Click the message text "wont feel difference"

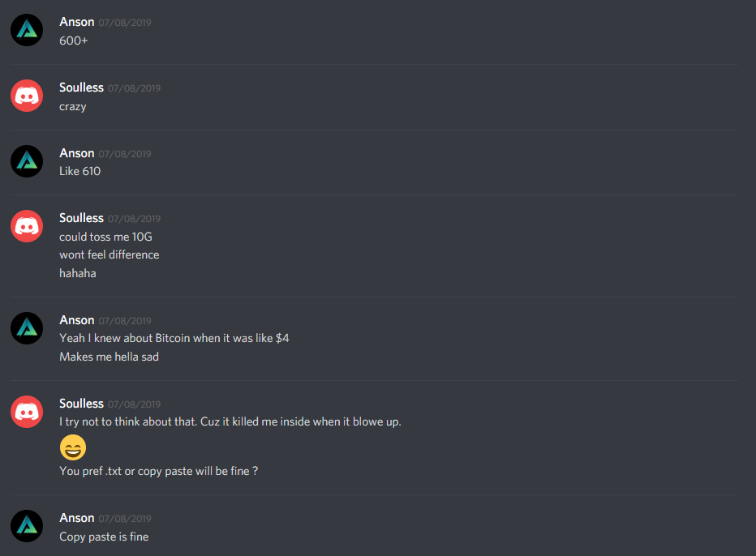coord(110,254)
